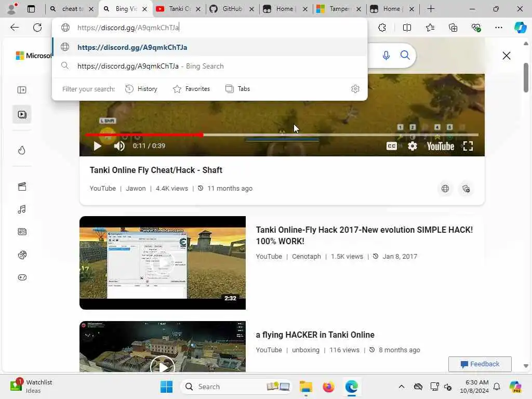532x399 pixels.
Task: Open the Collections toolbar icon
Action: point(453,28)
